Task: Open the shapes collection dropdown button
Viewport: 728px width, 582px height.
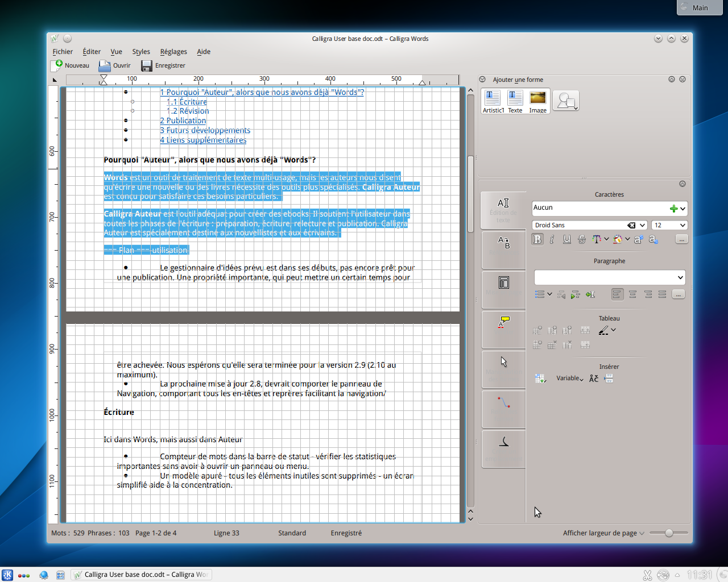Action: 566,101
